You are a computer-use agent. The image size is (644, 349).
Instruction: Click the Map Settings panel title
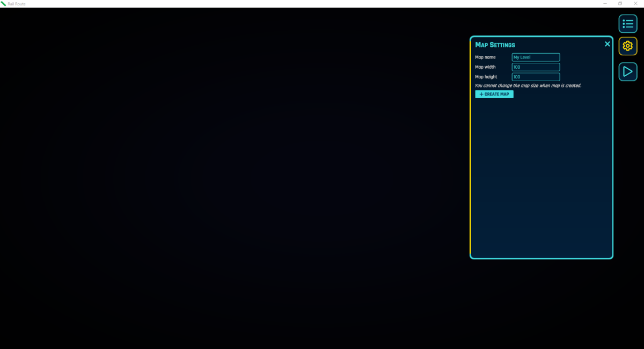tap(495, 45)
